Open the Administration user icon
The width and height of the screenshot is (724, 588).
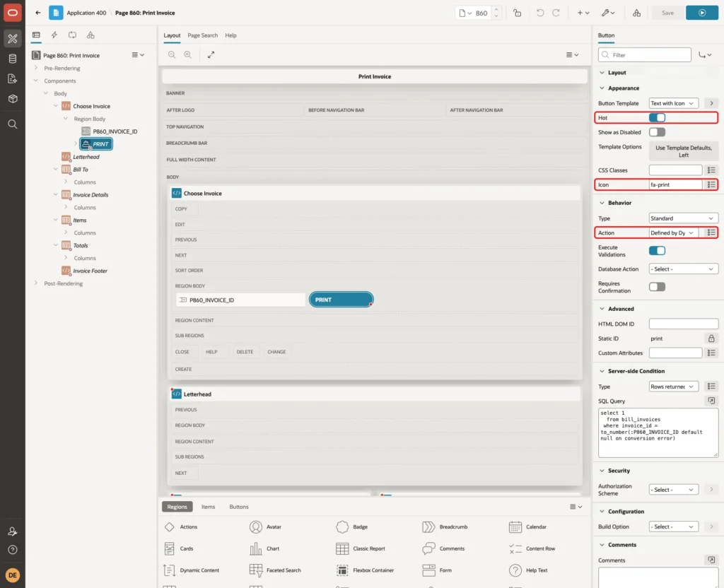click(13, 531)
